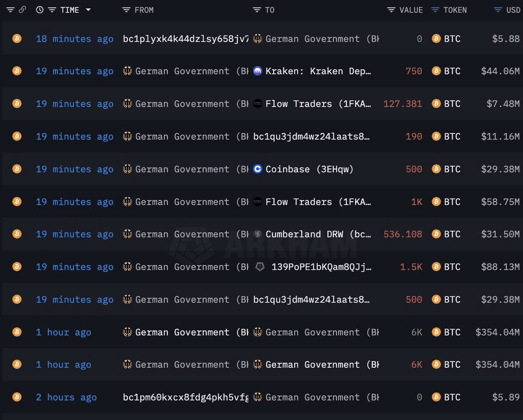Click the Kraken logo icon
Image resolution: width=523 pixels, height=420 pixels.
click(257, 71)
